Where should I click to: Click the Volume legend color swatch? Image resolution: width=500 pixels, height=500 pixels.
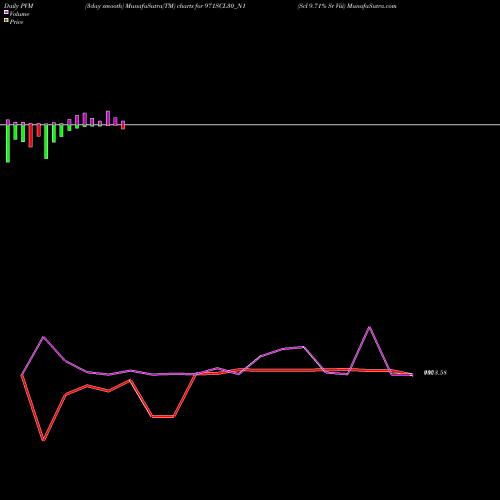6,12
